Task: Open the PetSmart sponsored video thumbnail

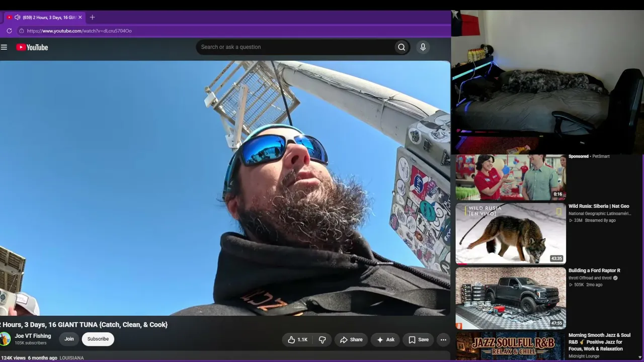Action: click(511, 177)
